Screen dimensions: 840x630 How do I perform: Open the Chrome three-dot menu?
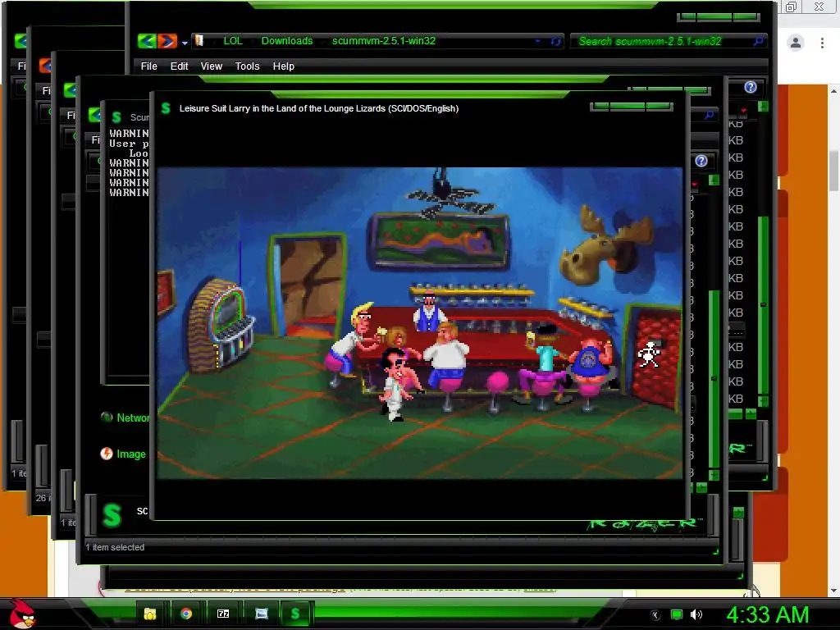[x=822, y=43]
